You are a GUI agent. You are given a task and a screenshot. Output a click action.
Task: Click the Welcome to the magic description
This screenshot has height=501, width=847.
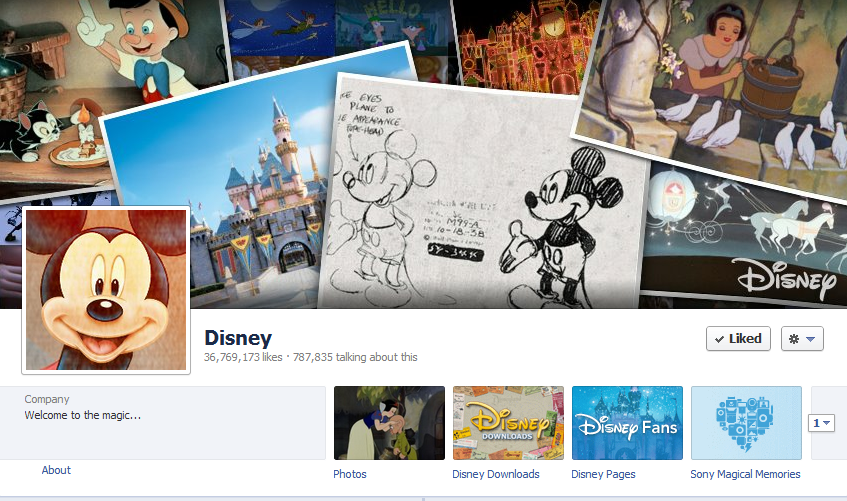(83, 416)
